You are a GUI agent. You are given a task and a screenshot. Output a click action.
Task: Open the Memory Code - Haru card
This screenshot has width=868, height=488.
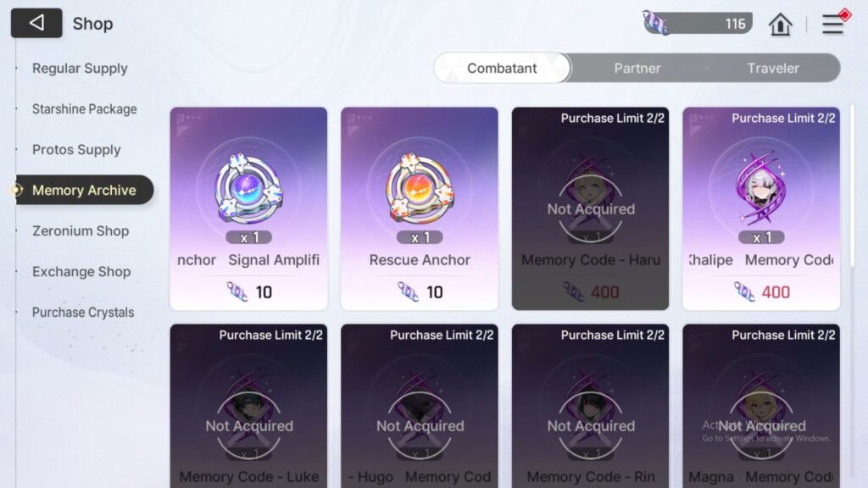[590, 208]
